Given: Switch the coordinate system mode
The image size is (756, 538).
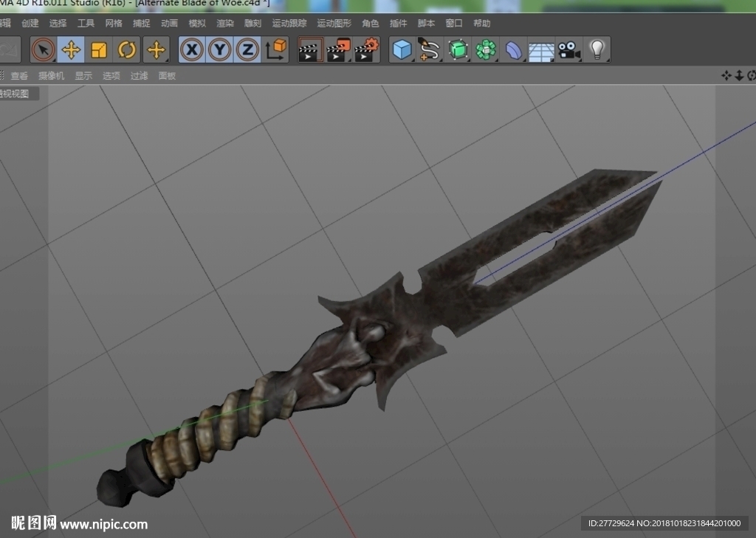Looking at the screenshot, I should (x=276, y=49).
